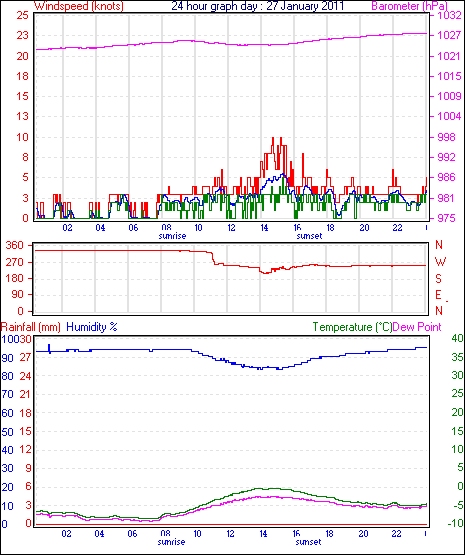Click the S compass direction label
This screenshot has height=556, width=465.
pyautogui.click(x=438, y=279)
